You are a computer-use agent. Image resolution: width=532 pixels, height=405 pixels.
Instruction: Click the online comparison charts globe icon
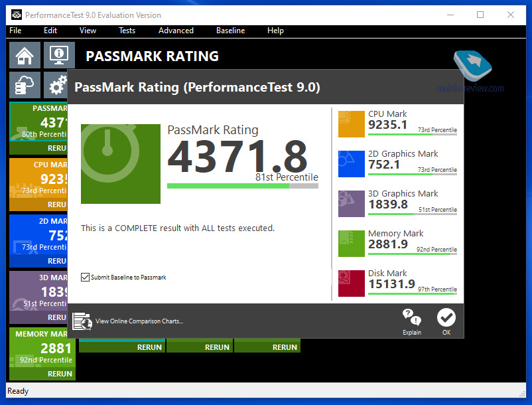point(82,321)
